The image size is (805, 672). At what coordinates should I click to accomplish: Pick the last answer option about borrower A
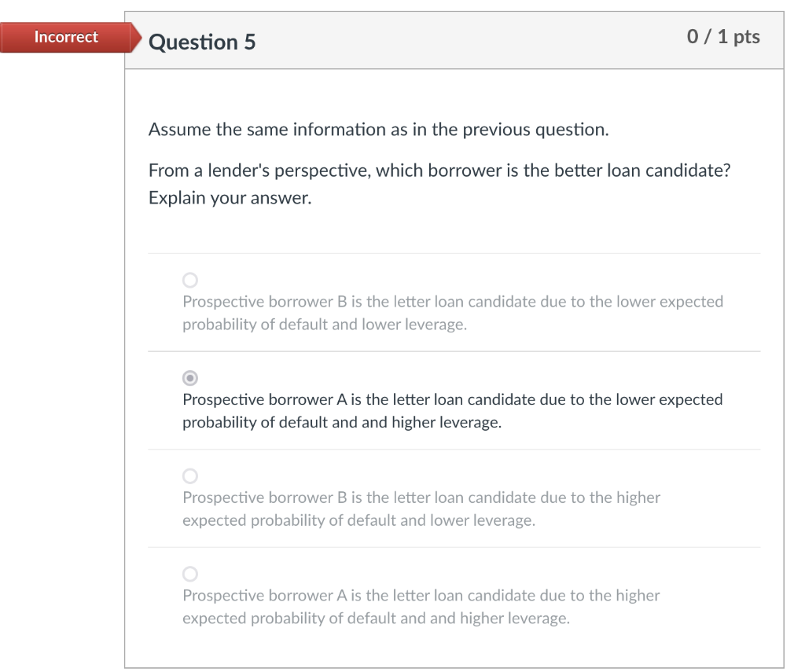coord(189,574)
